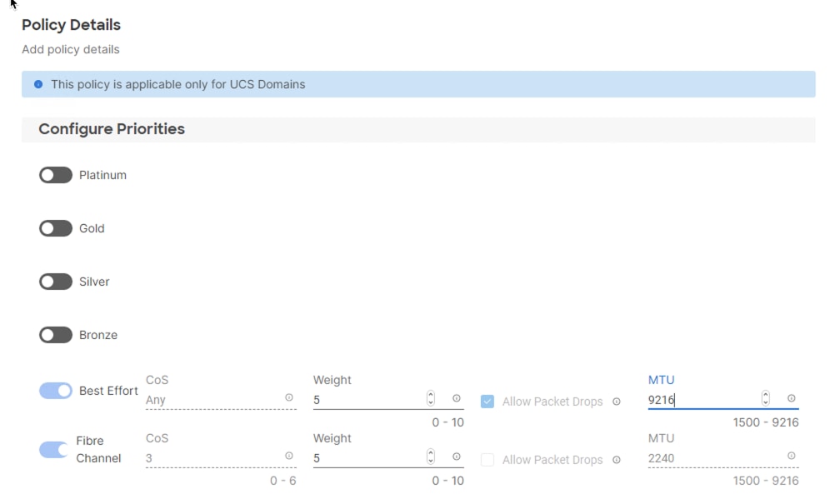Decrement the MTU value using its stepper arrows
The height and width of the screenshot is (504, 830).
coord(765,402)
